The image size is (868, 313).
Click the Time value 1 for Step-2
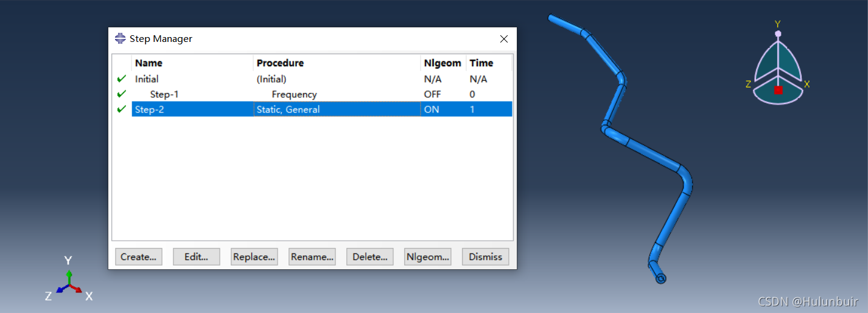tap(472, 109)
